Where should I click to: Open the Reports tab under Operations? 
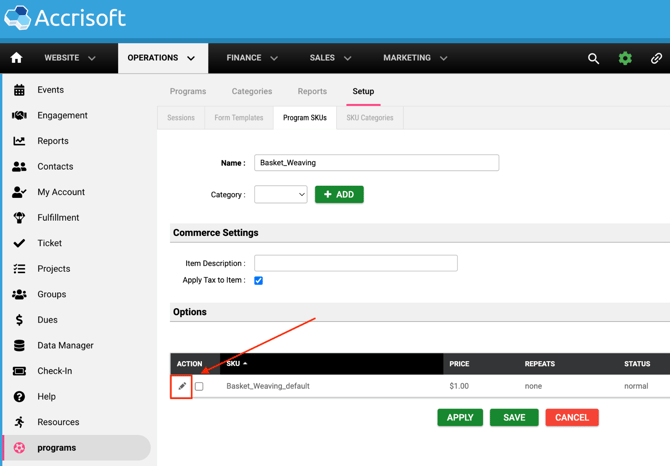312,91
